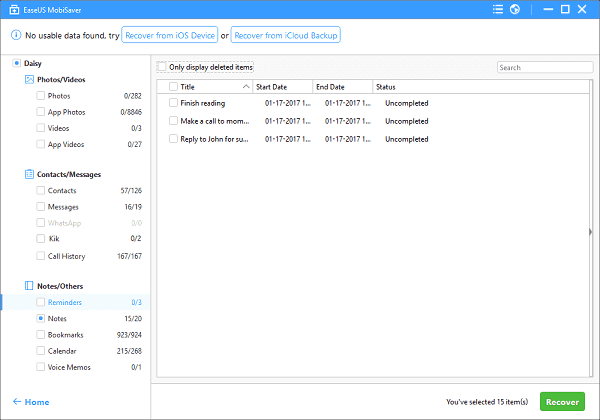The height and width of the screenshot is (420, 600).
Task: Enable Only display deleted items checkbox
Action: point(163,67)
